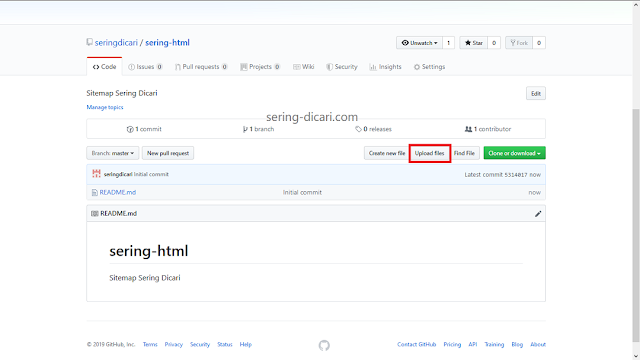The image size is (640, 360).
Task: Click Status footer link
Action: 224,344
